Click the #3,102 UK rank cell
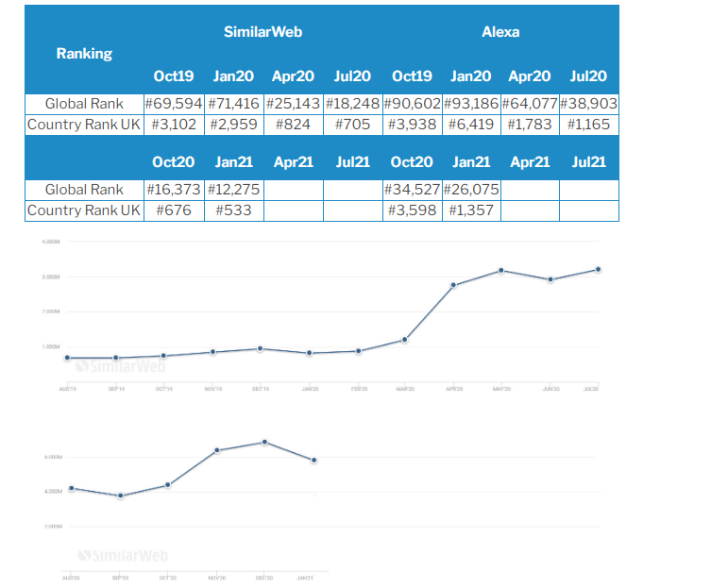The width and height of the screenshot is (728, 588). pos(174,125)
